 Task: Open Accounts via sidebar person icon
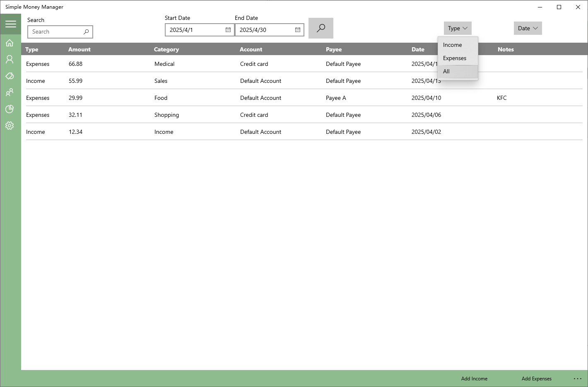(x=10, y=60)
